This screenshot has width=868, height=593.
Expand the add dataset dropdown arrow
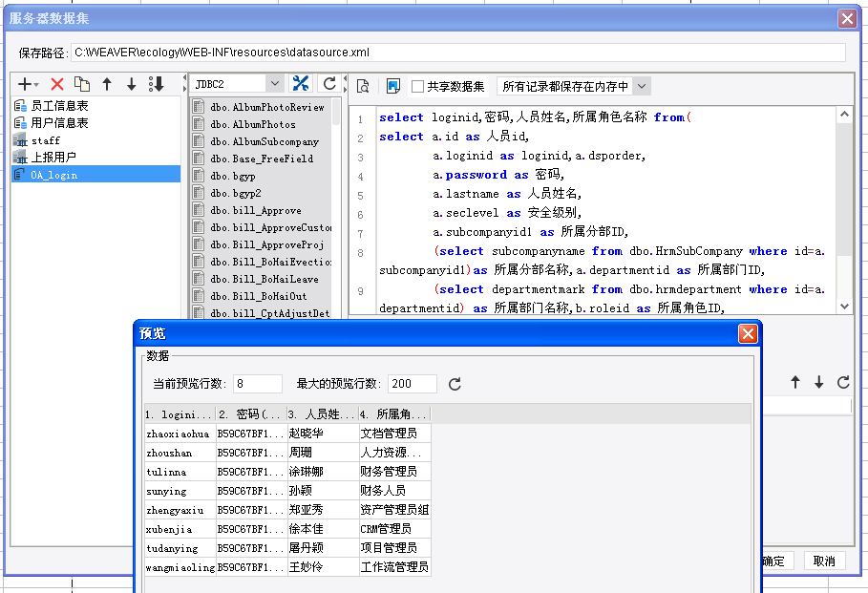tap(36, 85)
